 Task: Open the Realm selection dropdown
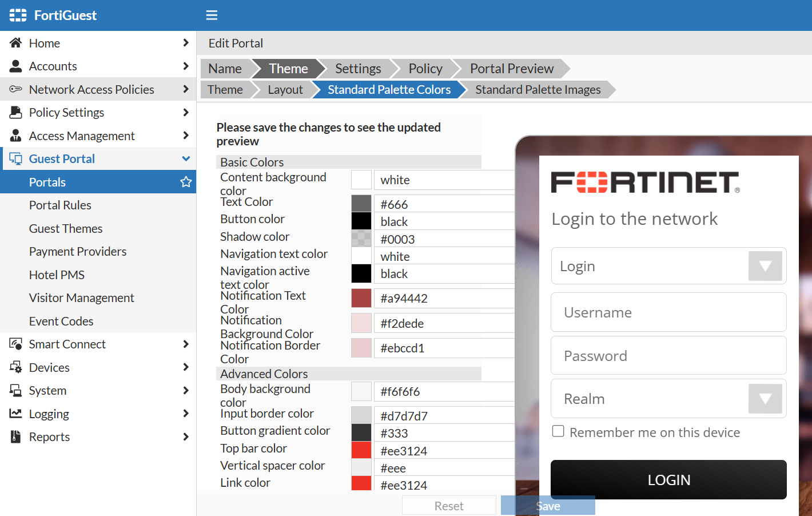765,398
